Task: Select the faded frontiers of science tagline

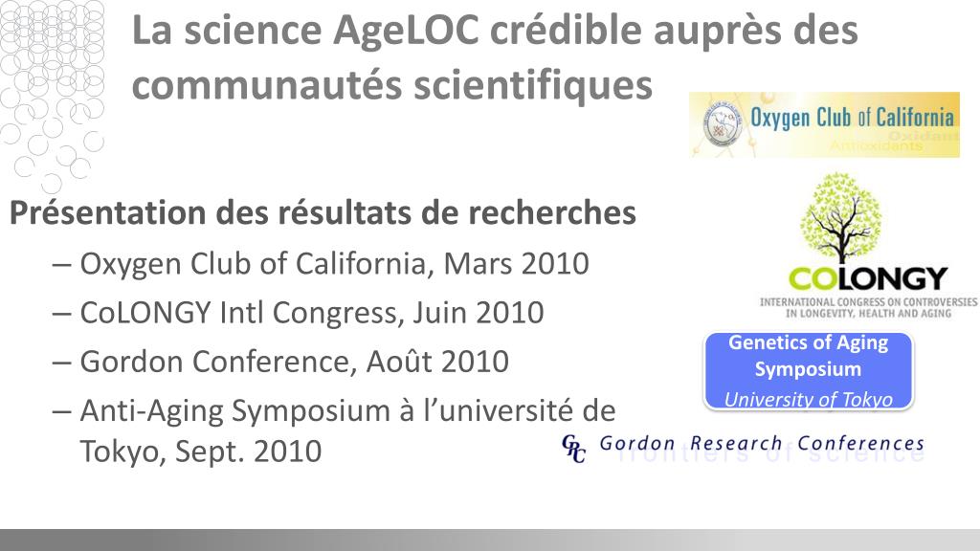Action: 770,456
